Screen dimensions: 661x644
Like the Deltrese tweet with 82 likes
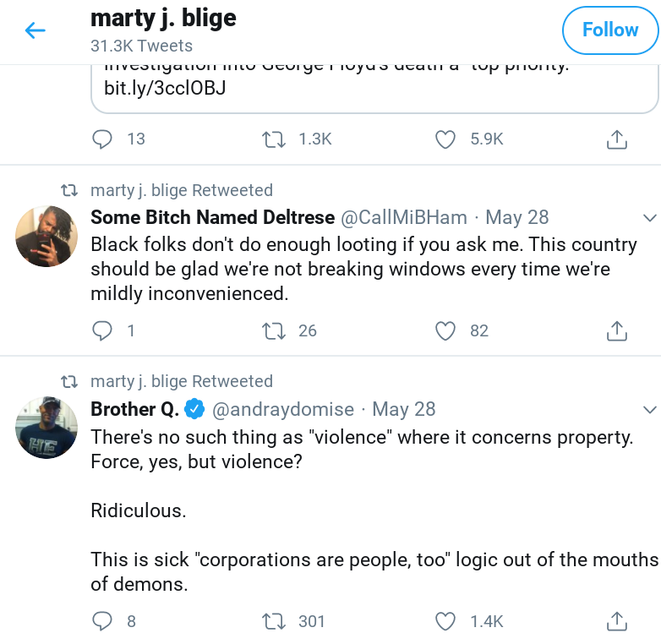coord(445,330)
